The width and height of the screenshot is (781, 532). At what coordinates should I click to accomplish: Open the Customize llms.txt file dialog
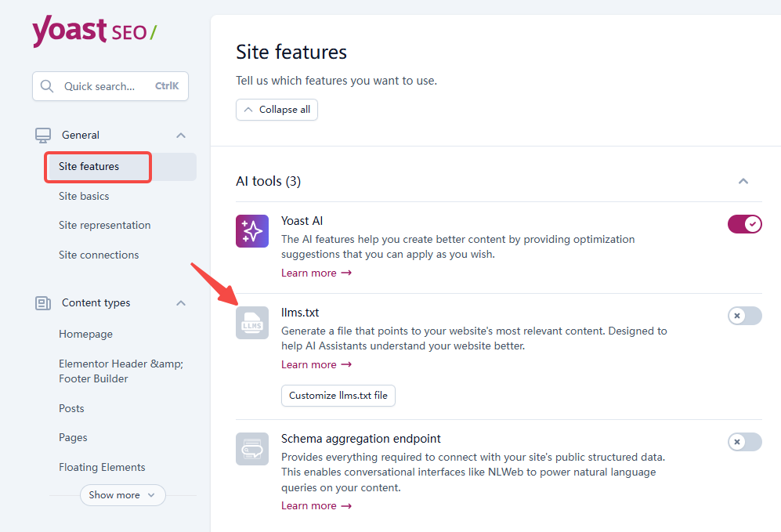pyautogui.click(x=338, y=396)
